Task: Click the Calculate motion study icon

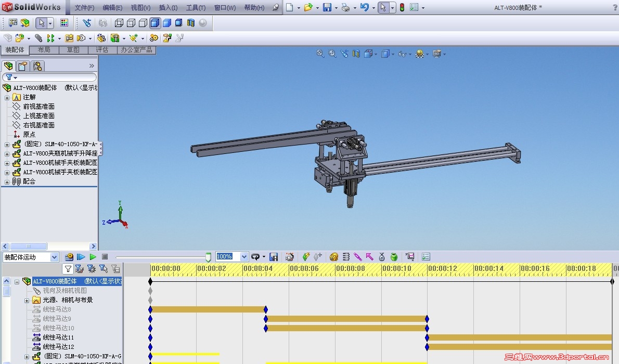Action: [x=69, y=257]
